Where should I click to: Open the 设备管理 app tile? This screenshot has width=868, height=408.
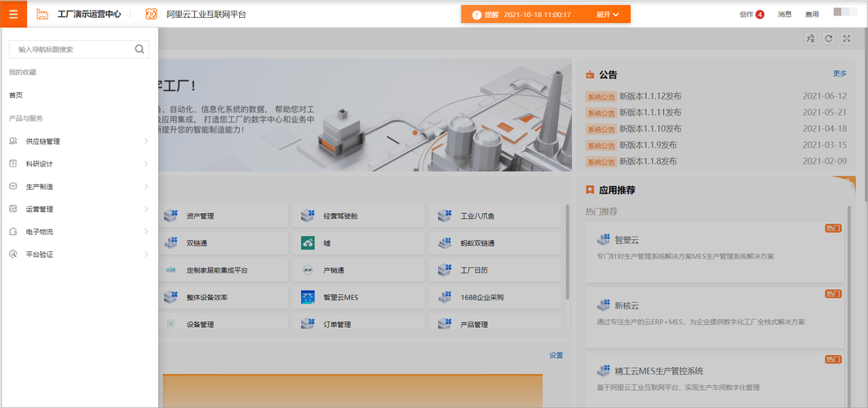click(223, 323)
